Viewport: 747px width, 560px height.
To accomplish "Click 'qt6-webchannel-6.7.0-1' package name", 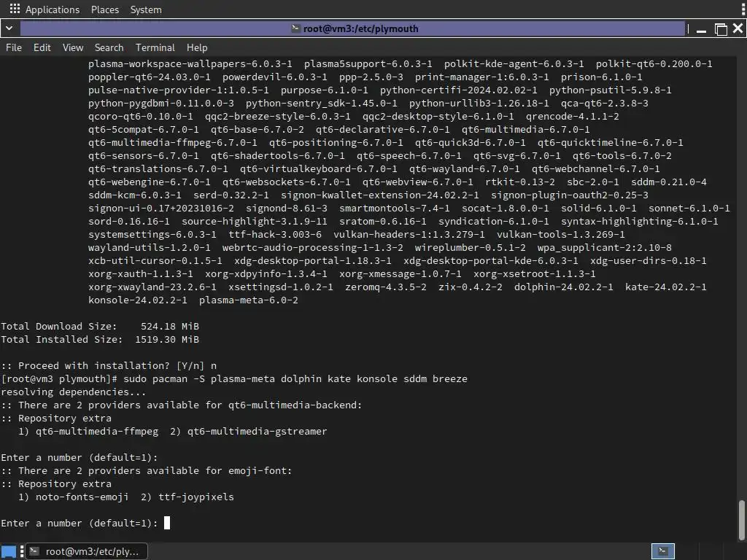I will [x=596, y=168].
